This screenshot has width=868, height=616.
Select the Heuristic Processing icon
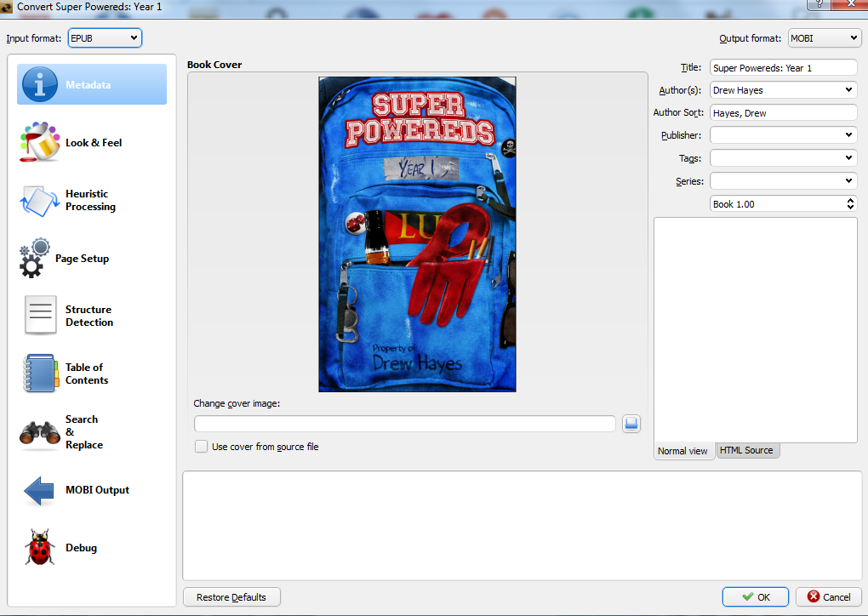(39, 201)
